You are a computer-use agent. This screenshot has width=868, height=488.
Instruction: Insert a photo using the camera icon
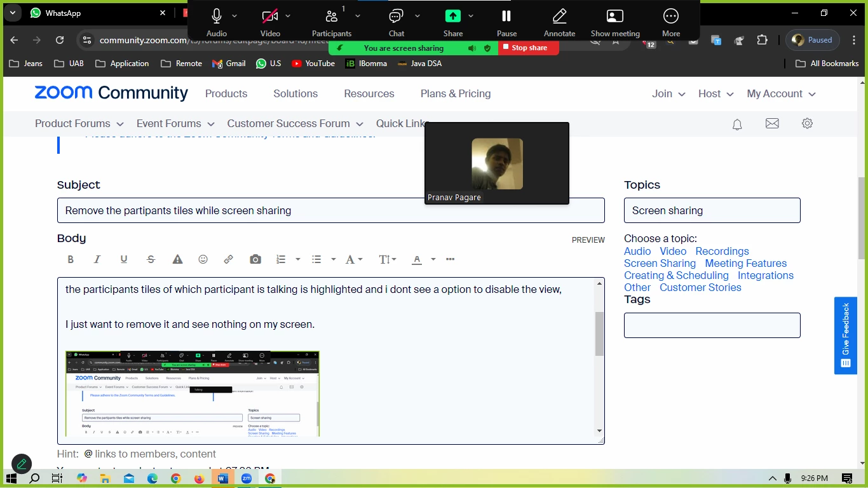point(255,259)
